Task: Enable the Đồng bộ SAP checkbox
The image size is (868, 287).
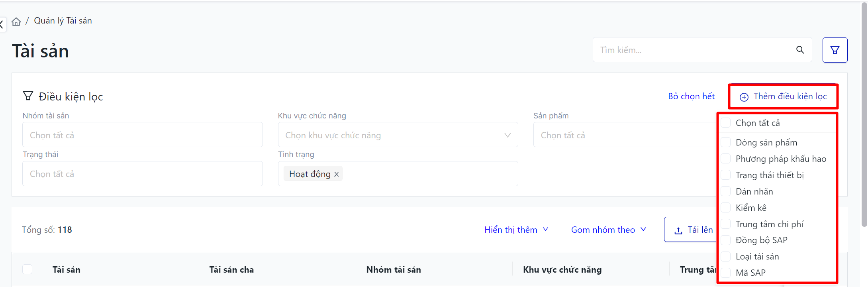Action: [726, 240]
